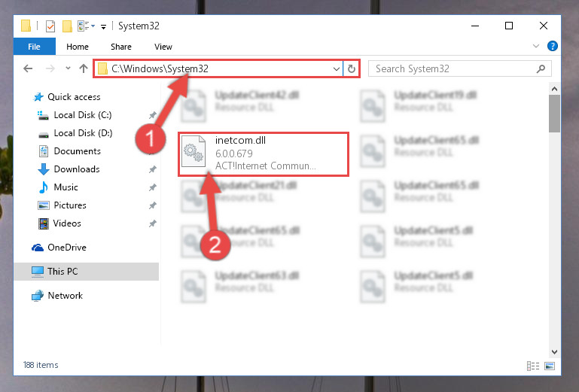Image resolution: width=579 pixels, height=392 pixels.
Task: Open recent locations dropdown arrow
Action: [68, 68]
